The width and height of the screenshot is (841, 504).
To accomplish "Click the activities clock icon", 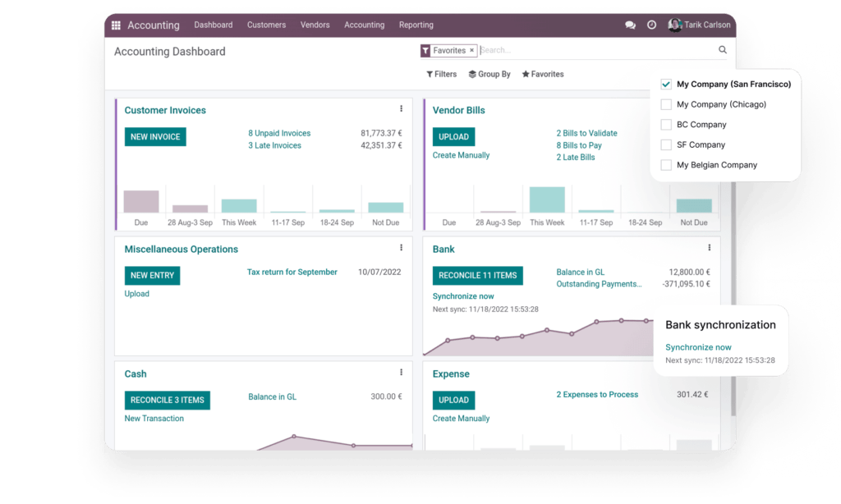I will click(x=651, y=25).
